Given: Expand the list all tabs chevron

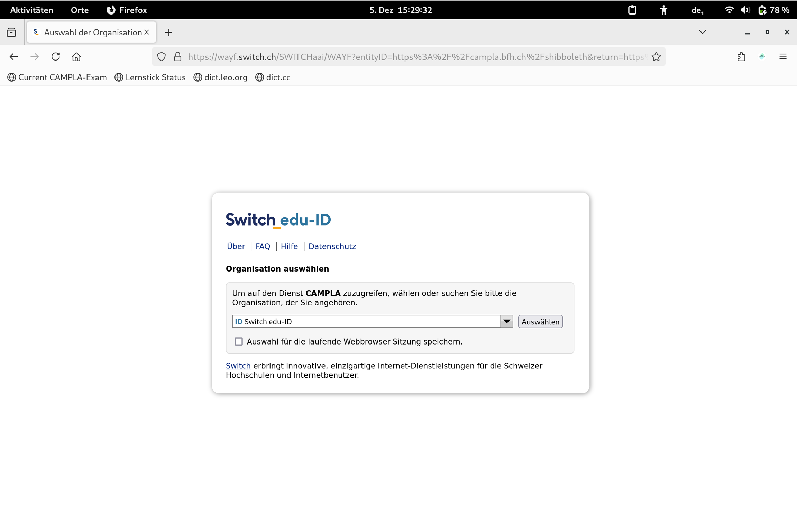Looking at the screenshot, I should (702, 32).
